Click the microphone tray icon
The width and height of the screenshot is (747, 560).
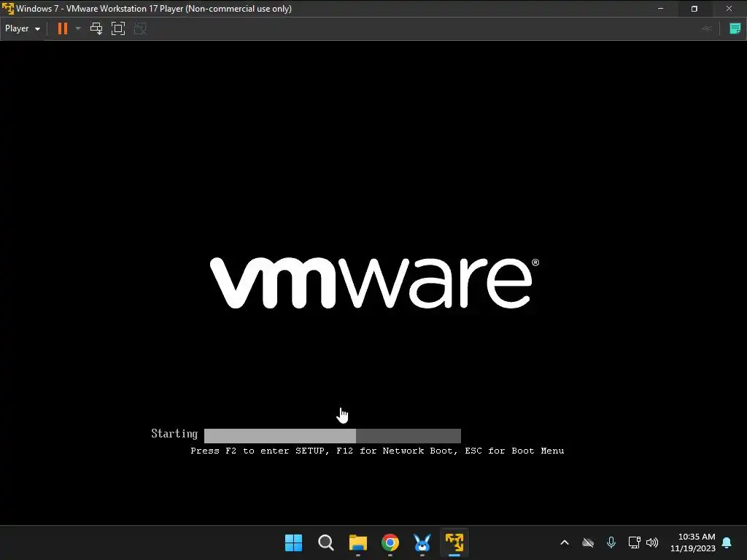point(611,542)
